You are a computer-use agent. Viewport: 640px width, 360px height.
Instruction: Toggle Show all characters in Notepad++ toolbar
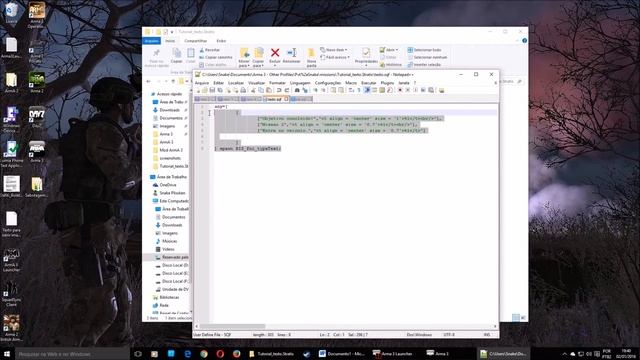358,90
